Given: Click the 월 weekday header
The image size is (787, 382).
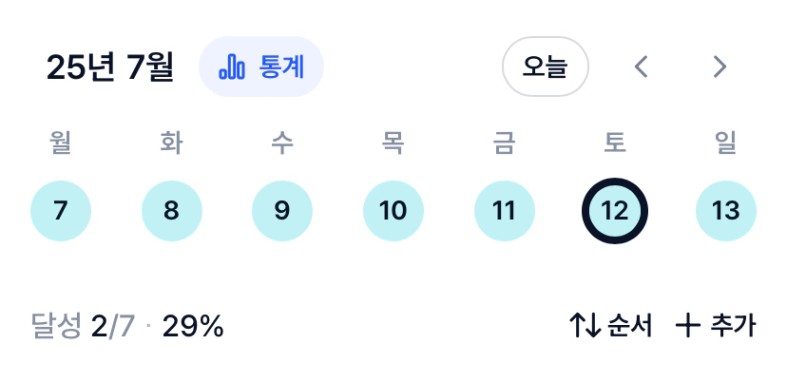Looking at the screenshot, I should point(61,143).
